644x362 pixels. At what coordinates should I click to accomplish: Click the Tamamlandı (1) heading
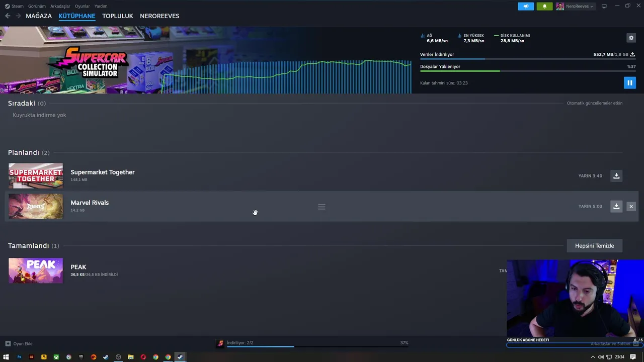click(x=34, y=246)
